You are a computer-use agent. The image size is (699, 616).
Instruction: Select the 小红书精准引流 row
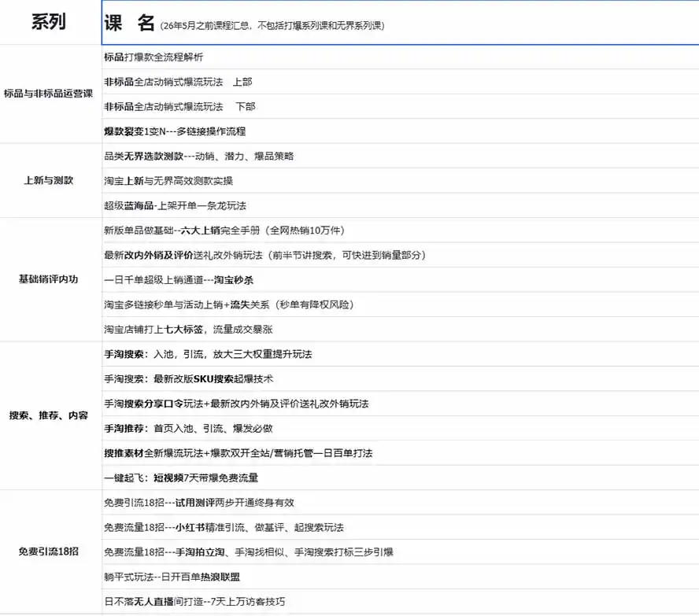[x=401, y=527]
